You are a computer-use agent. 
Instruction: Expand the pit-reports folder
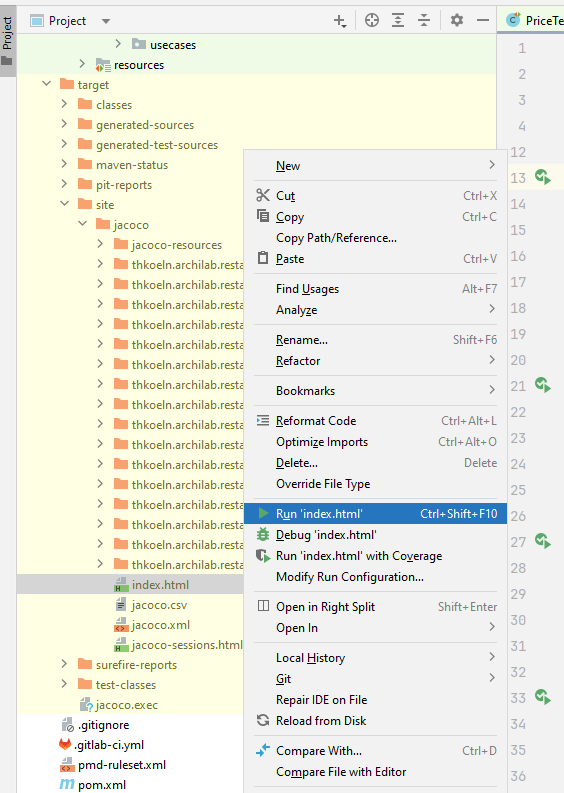[x=64, y=184]
